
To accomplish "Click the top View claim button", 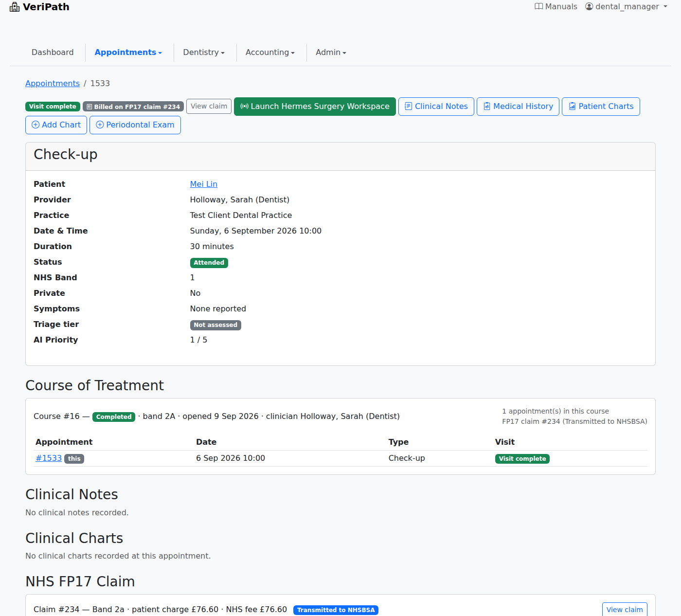I will (x=209, y=106).
